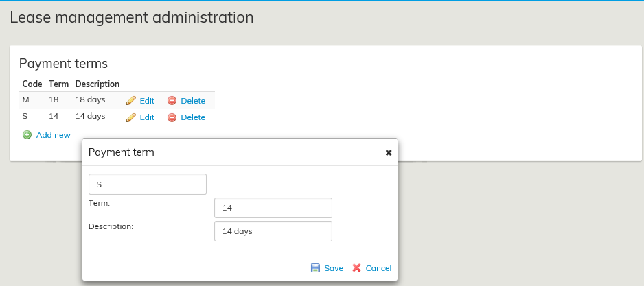Click the Payment term dialog title bar
644x286 pixels.
227,152
